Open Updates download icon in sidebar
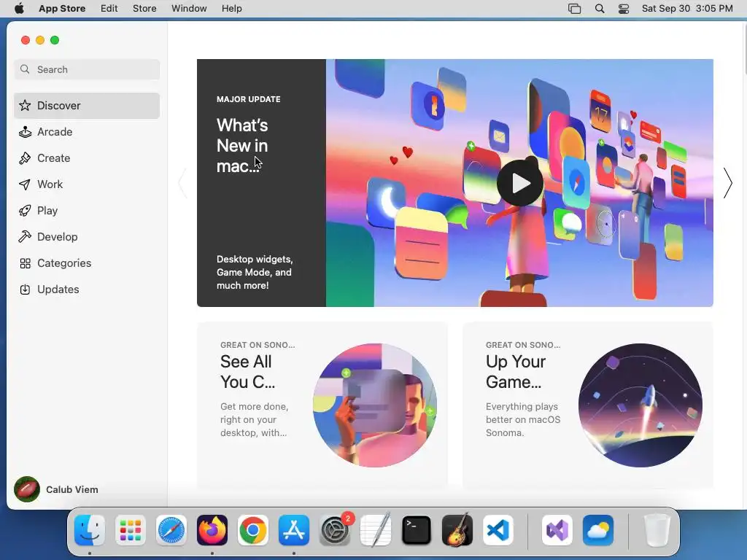 pyautogui.click(x=25, y=289)
